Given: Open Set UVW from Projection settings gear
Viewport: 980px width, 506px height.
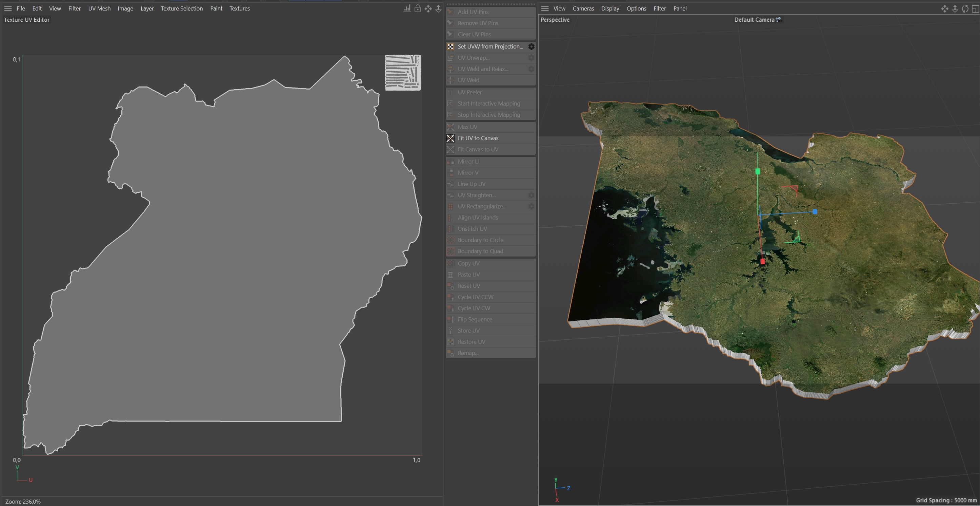Looking at the screenshot, I should pyautogui.click(x=531, y=46).
